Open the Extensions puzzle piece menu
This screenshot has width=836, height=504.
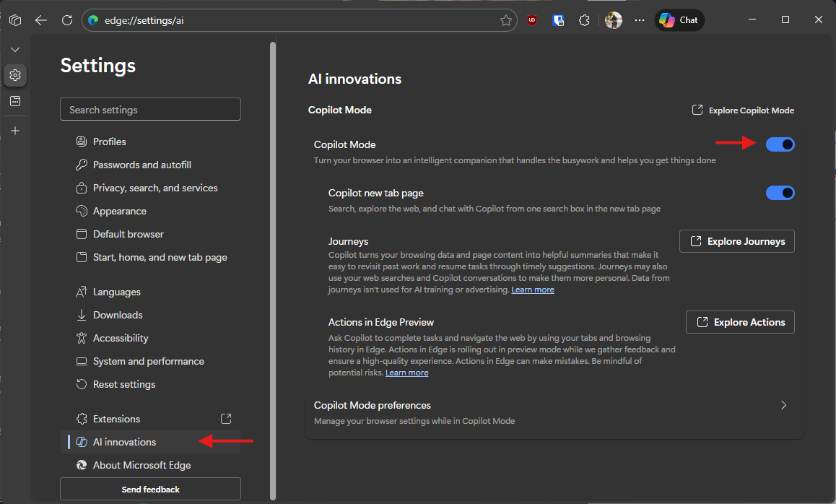585,20
